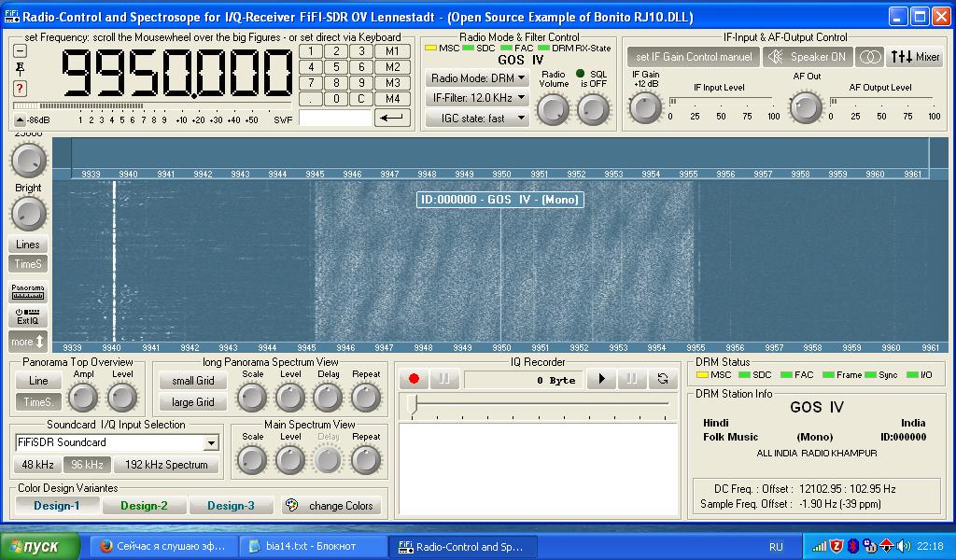Click the IQ recorder loop icon
This screenshot has height=560, width=956.
click(x=663, y=379)
